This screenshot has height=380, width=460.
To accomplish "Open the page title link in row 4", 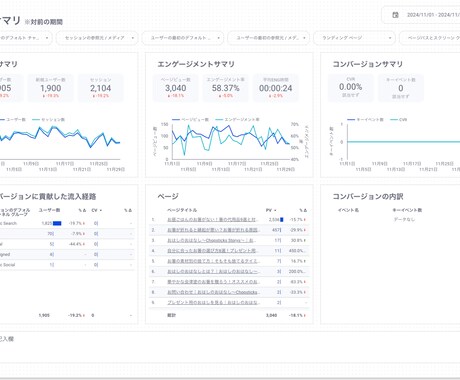I will pyautogui.click(x=212, y=251).
